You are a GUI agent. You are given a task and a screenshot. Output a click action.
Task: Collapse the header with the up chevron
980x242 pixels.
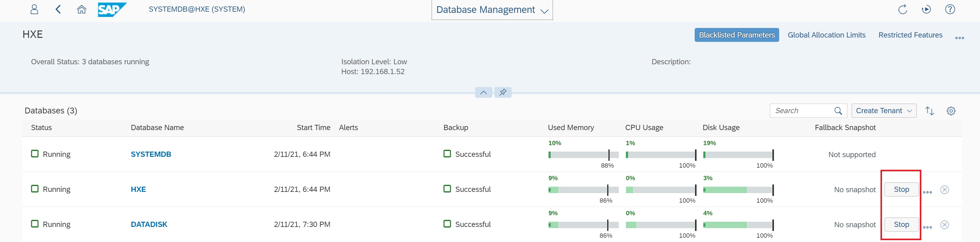[483, 92]
